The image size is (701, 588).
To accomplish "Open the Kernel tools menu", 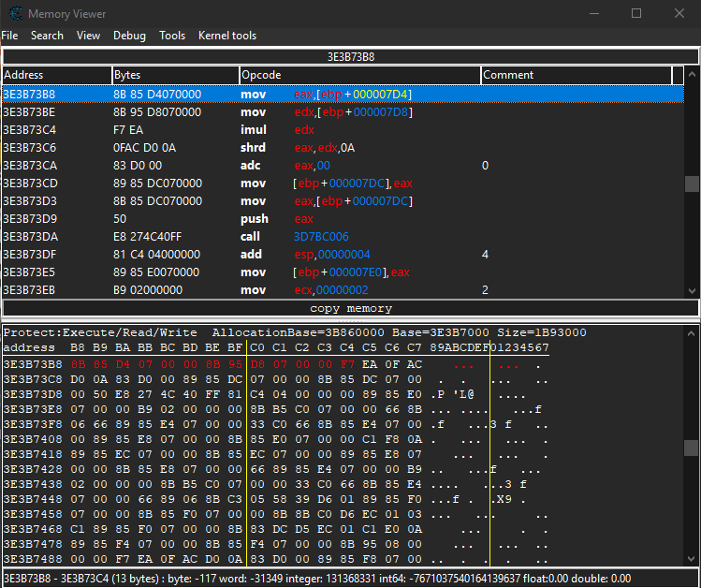I will [x=227, y=36].
